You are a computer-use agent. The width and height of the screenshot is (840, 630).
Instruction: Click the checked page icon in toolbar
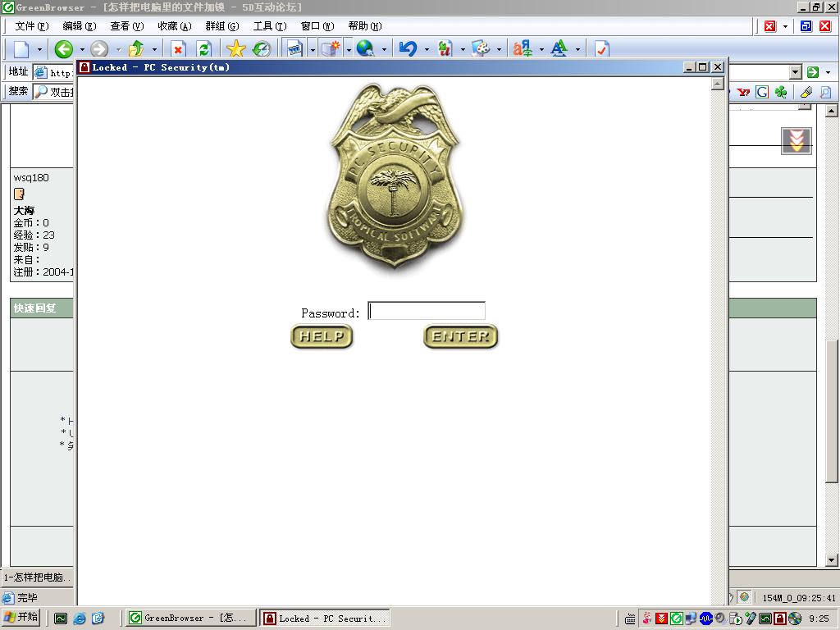tap(602, 49)
